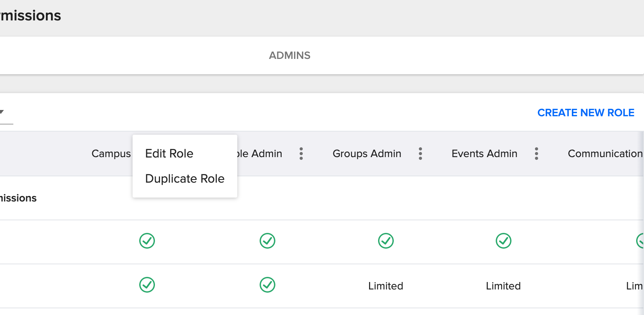The height and width of the screenshot is (315, 644).
Task: Click Limited value under Groups Admin
Action: [386, 286]
